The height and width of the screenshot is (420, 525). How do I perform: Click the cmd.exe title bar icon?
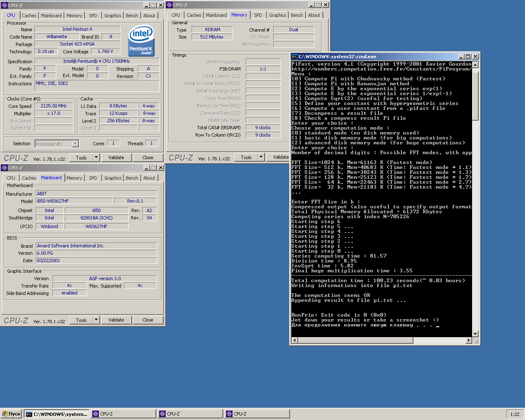294,57
